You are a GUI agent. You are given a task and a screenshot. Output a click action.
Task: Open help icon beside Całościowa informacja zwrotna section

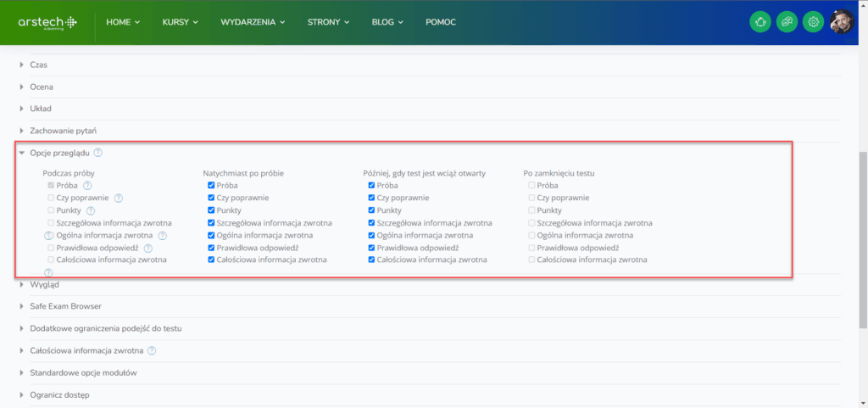pos(153,350)
